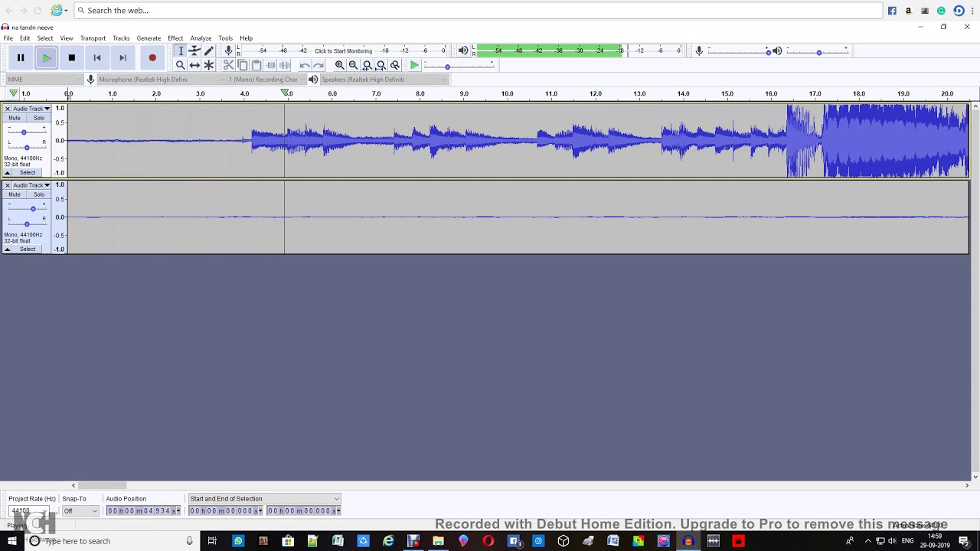
Task: Open the File menu
Action: (x=8, y=38)
